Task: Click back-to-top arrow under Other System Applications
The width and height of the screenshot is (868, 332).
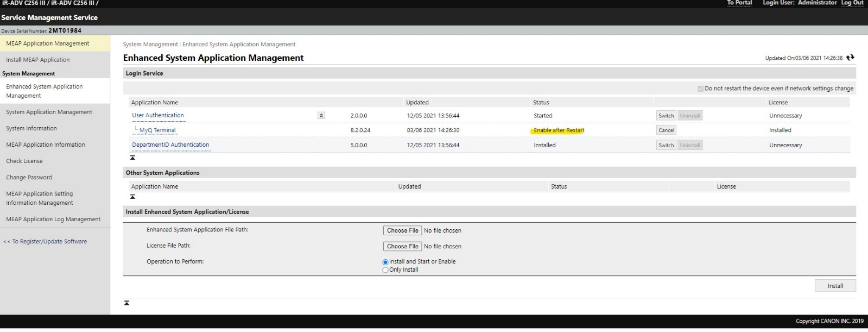Action: click(132, 197)
